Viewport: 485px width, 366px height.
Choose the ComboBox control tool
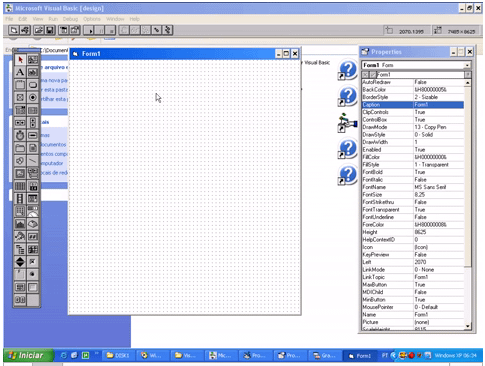tap(20, 110)
